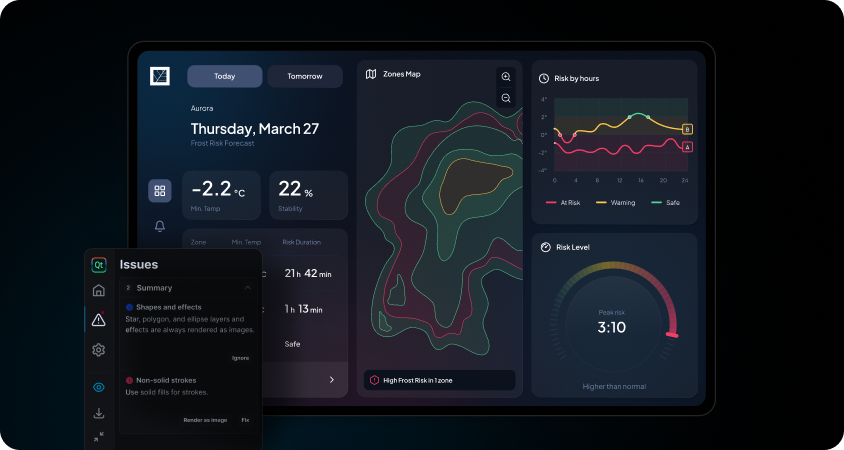Click the red marker on the Risk Level gauge
Viewport: 844px width, 450px height.
pyautogui.click(x=672, y=335)
